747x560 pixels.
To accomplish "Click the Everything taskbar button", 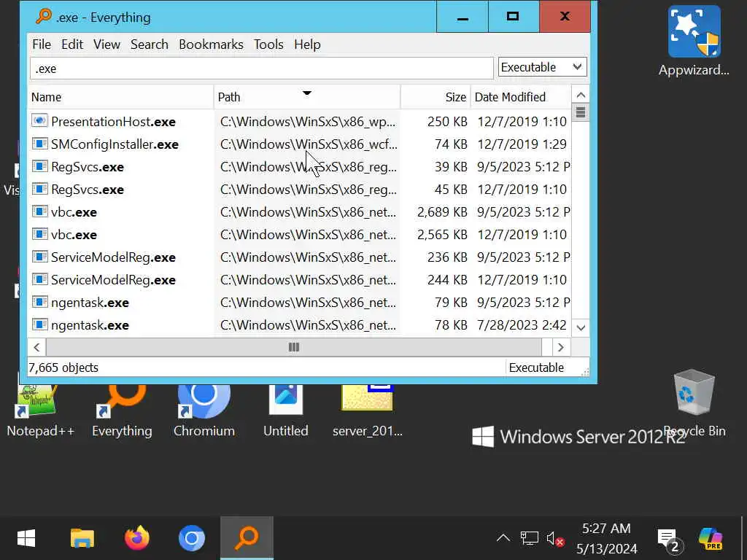I will click(247, 539).
